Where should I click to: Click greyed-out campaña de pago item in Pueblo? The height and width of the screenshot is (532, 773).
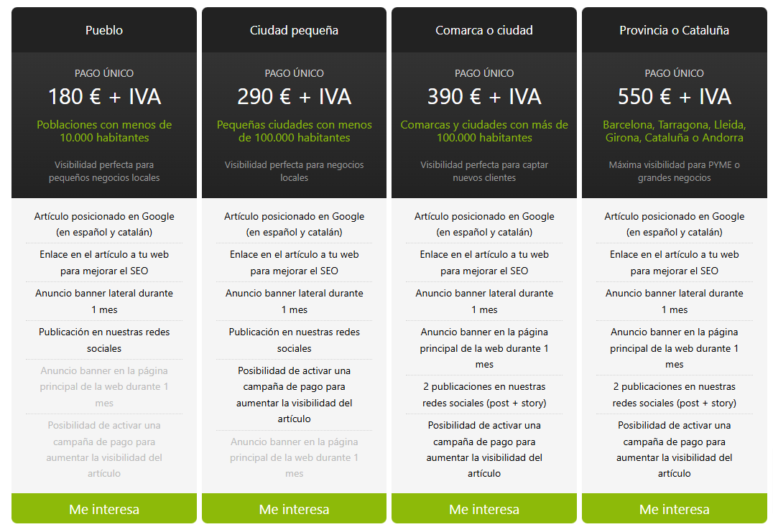pos(104,449)
